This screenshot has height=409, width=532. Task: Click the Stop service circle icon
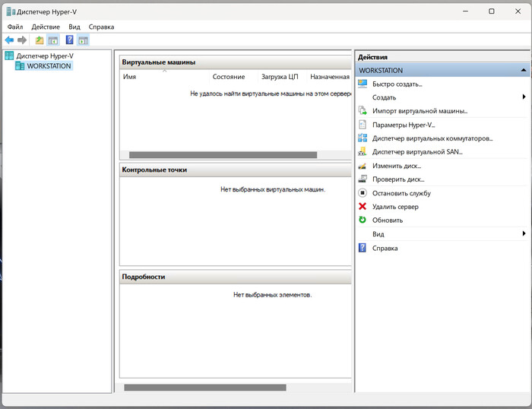pos(363,193)
